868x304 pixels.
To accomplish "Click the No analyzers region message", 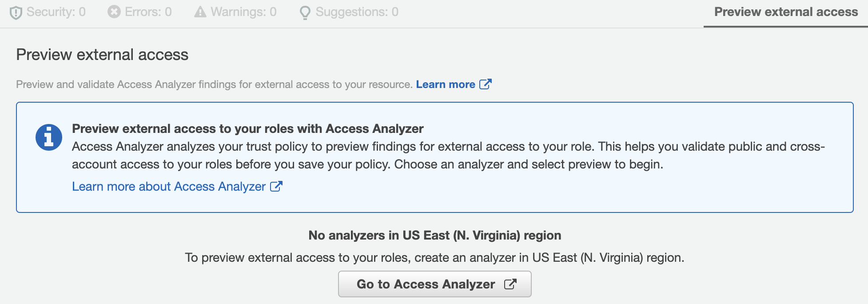I will click(434, 235).
